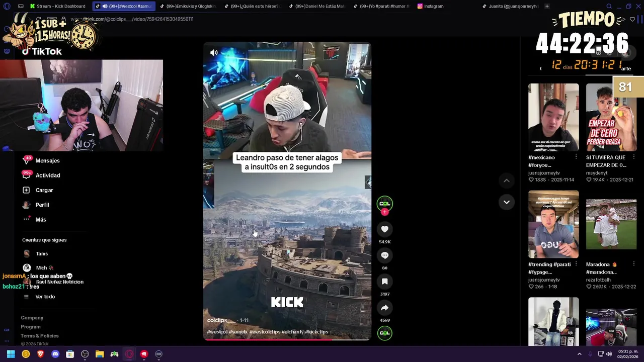
Task: Share the video with the arrow icon (4569)
Action: pyautogui.click(x=384, y=308)
